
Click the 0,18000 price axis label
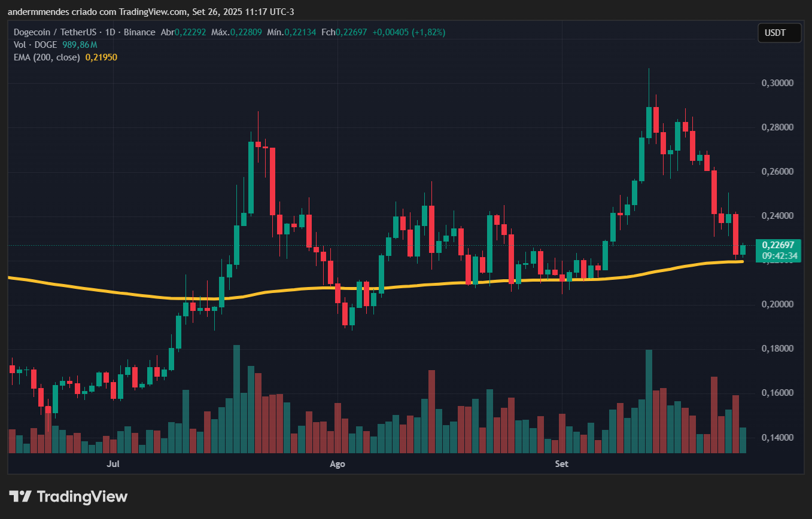coord(777,349)
